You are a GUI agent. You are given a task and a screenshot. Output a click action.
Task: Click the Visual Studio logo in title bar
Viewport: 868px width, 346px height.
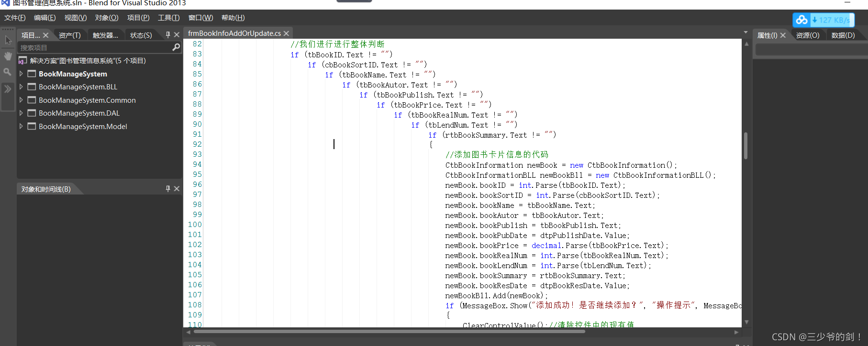click(x=5, y=3)
